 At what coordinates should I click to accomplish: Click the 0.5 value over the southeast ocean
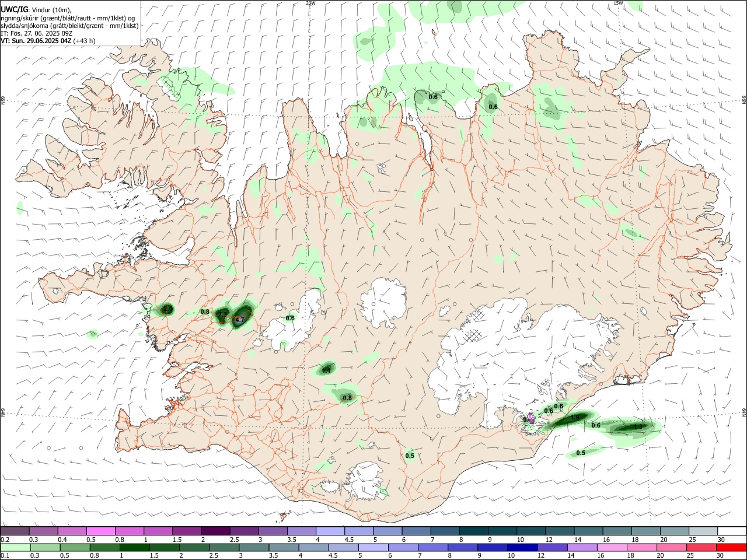(581, 453)
